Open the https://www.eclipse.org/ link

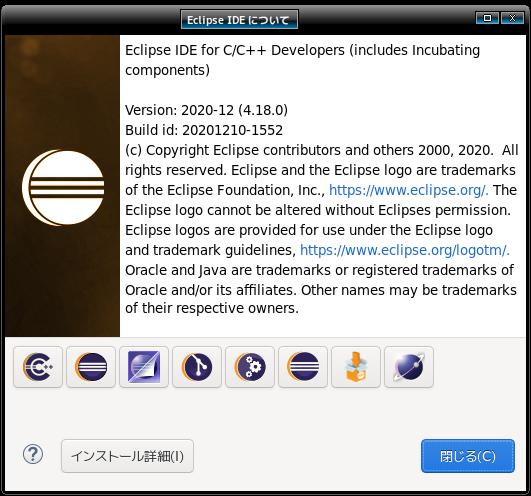(408, 190)
